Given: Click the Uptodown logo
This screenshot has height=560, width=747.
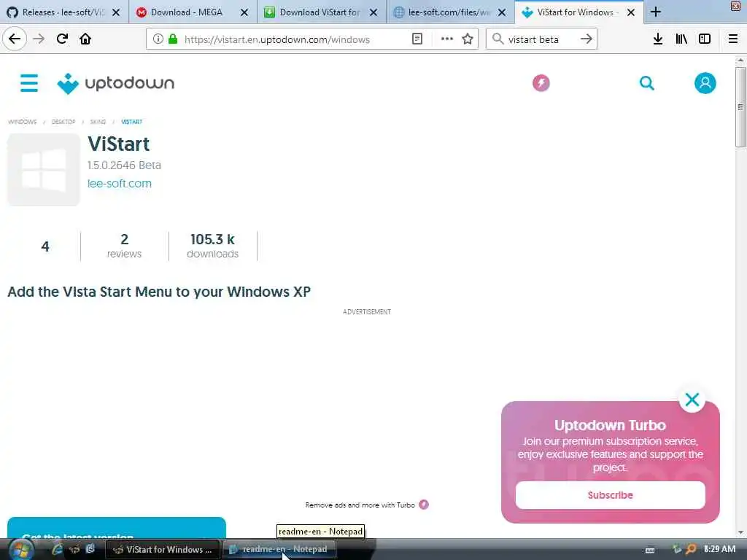Looking at the screenshot, I should 116,83.
